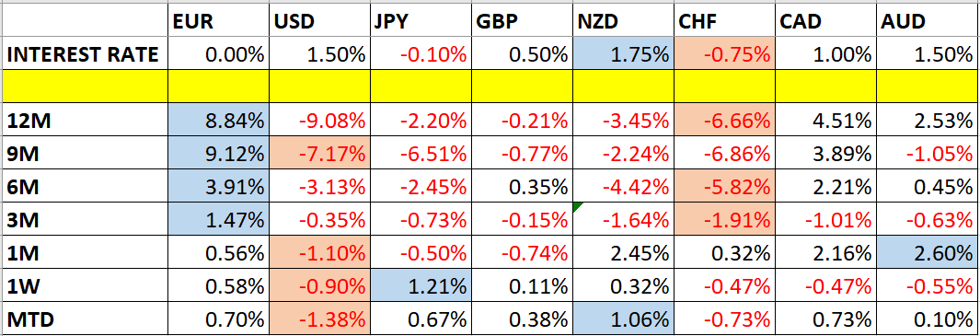Select CAD 12M value 4.51%
The width and height of the screenshot is (980, 336).
pyautogui.click(x=826, y=119)
